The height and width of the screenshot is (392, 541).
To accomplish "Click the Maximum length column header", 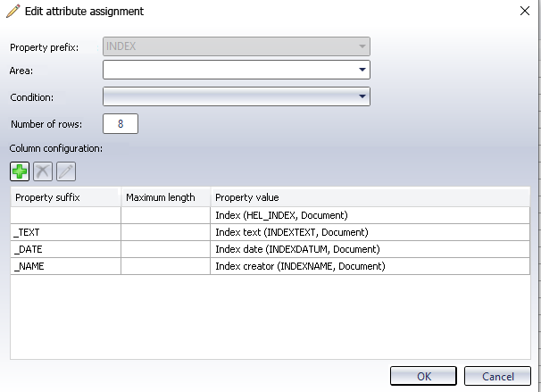I will (165, 196).
